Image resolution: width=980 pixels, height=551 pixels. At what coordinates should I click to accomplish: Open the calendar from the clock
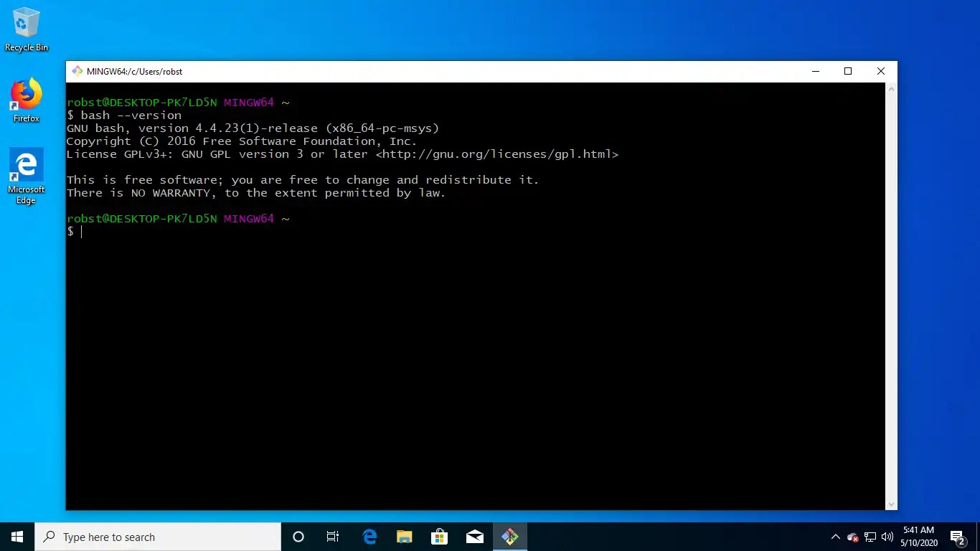point(919,537)
